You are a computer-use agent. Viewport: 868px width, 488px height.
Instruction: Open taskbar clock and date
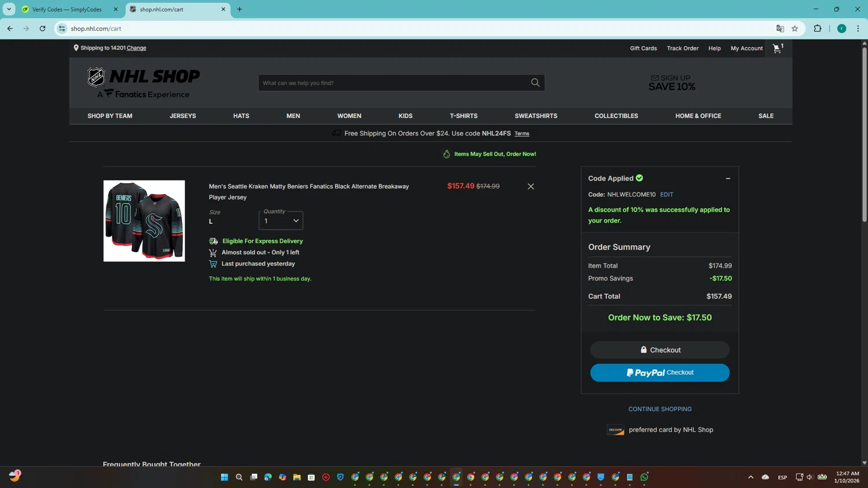coord(847,477)
